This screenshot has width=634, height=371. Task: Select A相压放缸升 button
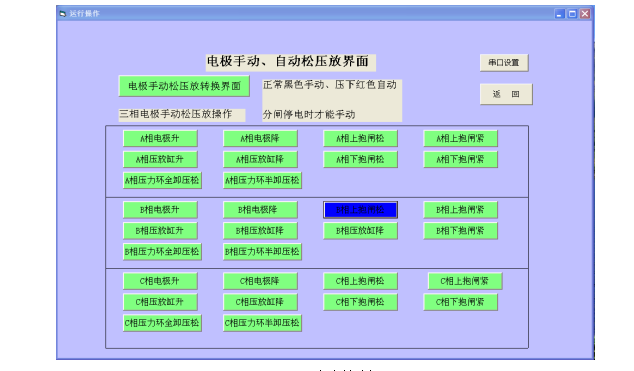(160, 159)
